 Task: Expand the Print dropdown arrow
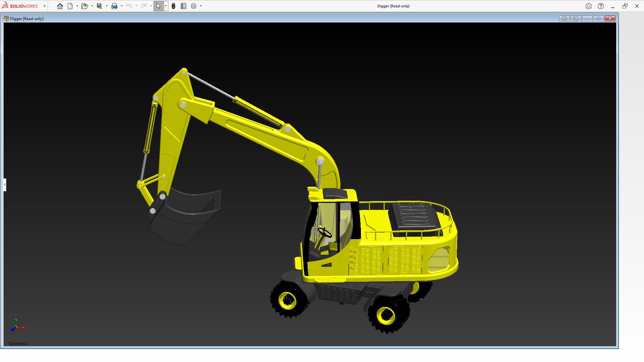click(121, 6)
